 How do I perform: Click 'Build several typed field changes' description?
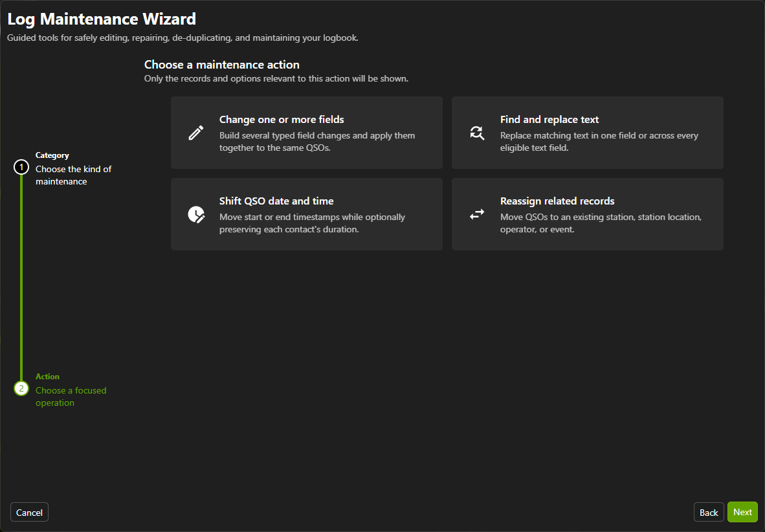point(317,142)
